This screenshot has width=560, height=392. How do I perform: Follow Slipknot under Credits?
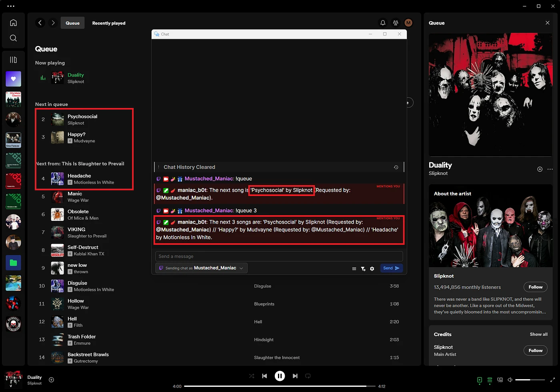coord(535,350)
